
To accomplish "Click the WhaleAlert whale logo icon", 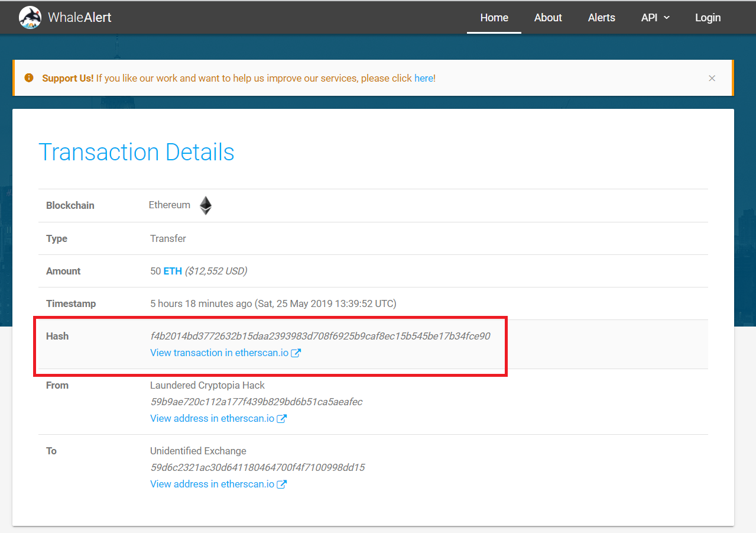I will (30, 17).
